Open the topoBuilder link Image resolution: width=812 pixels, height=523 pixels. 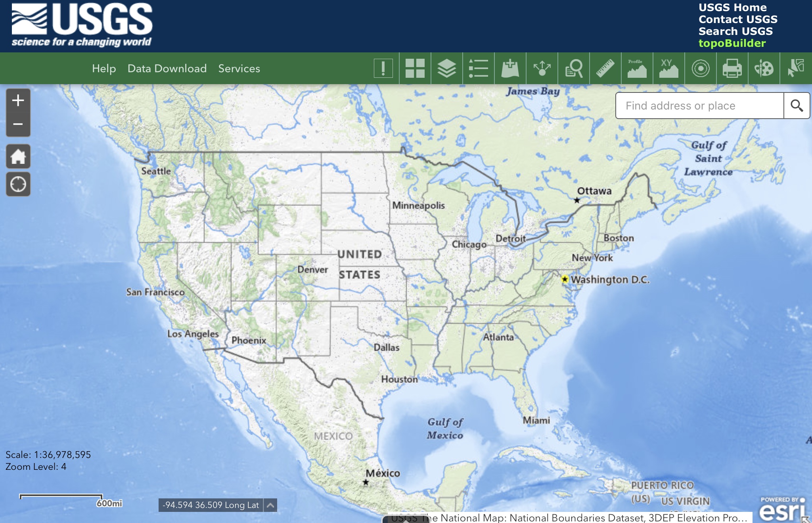point(732,43)
